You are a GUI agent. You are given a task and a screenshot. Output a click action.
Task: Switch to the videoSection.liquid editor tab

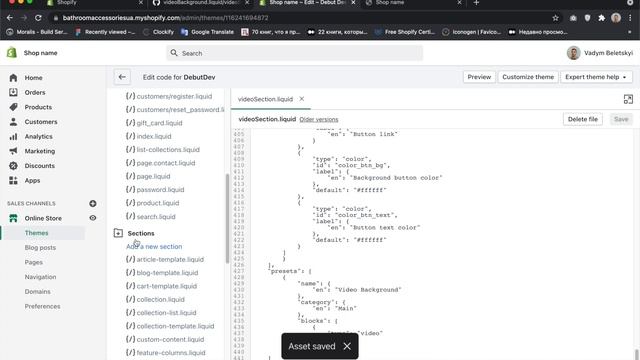pyautogui.click(x=265, y=99)
